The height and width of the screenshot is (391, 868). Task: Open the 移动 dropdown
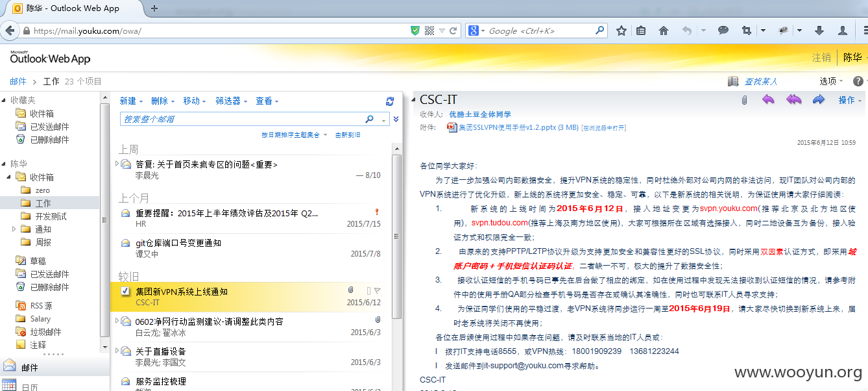pos(195,101)
